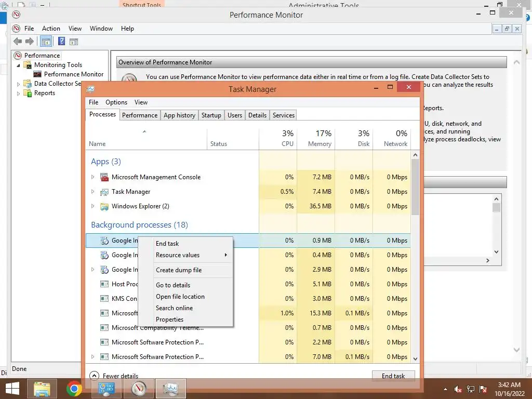532x399 pixels.
Task: Open Action menu in Performance Monitor
Action: coord(51,29)
